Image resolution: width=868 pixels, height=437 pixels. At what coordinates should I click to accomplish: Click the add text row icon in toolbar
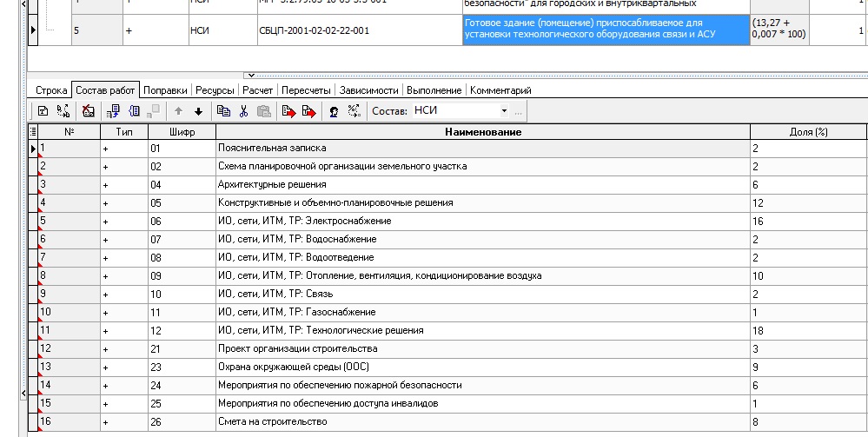[x=43, y=111]
